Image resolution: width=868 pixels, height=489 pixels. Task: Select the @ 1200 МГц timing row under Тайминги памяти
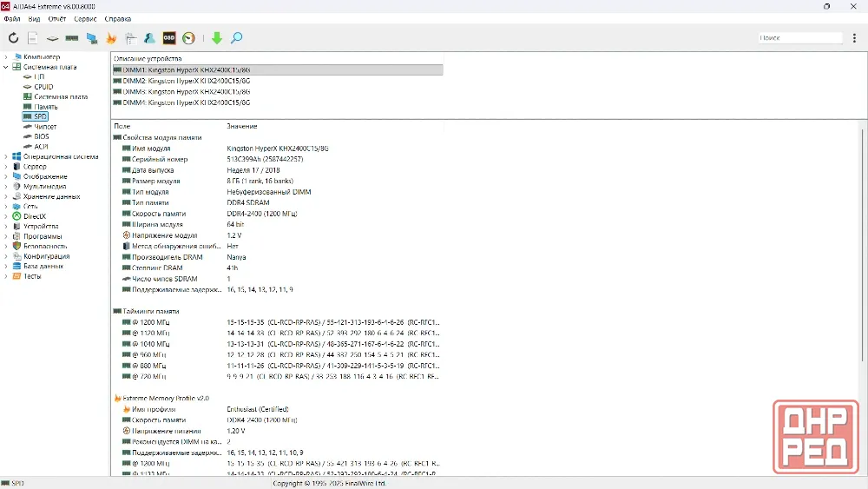[x=278, y=322]
